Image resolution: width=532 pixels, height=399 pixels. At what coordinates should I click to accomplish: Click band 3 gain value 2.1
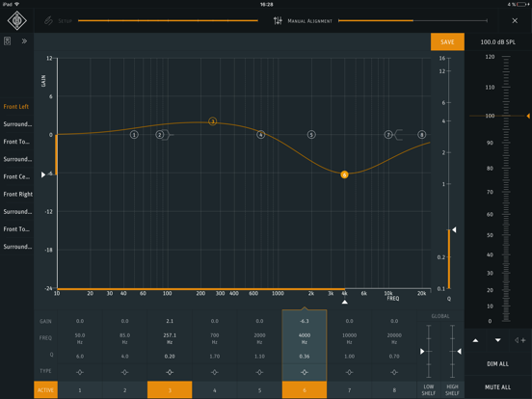point(170,321)
